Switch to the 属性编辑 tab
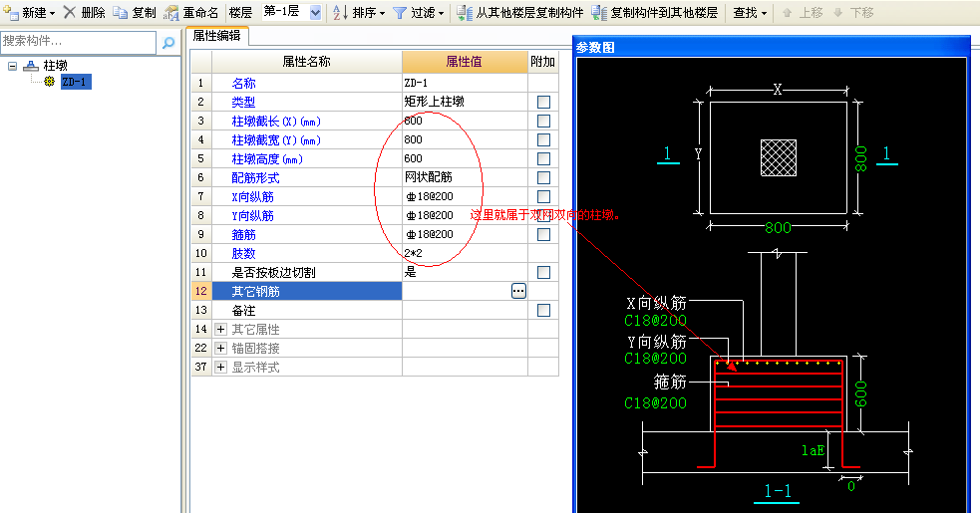980x513 pixels. pyautogui.click(x=217, y=36)
